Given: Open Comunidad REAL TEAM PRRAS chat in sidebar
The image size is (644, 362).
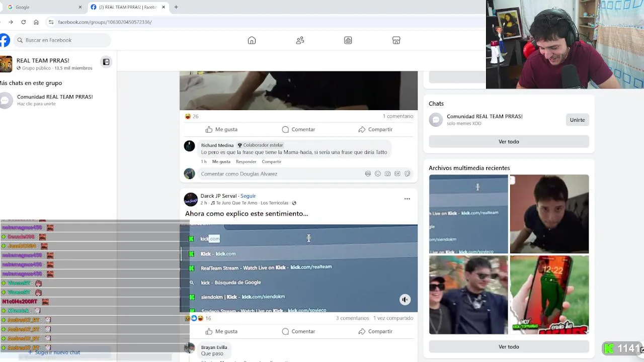Looking at the screenshot, I should pyautogui.click(x=55, y=100).
